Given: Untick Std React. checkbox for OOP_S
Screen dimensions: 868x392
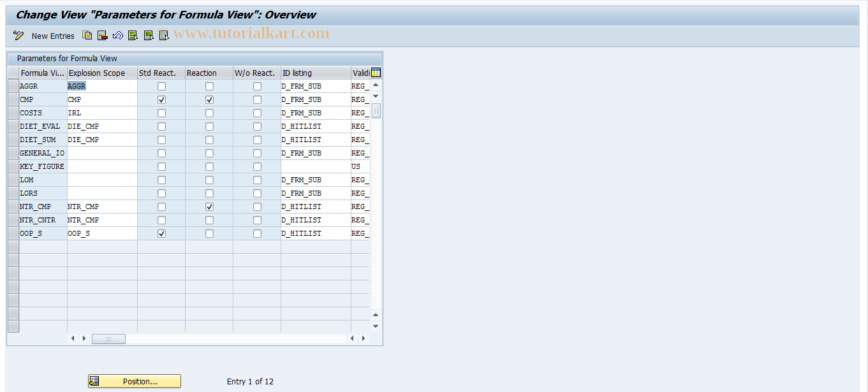Looking at the screenshot, I should (x=161, y=233).
